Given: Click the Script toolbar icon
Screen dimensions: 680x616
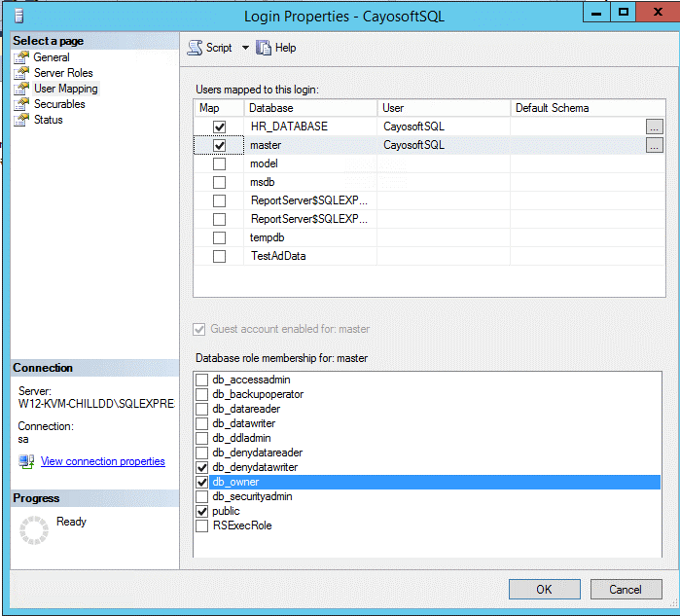Looking at the screenshot, I should (195, 48).
